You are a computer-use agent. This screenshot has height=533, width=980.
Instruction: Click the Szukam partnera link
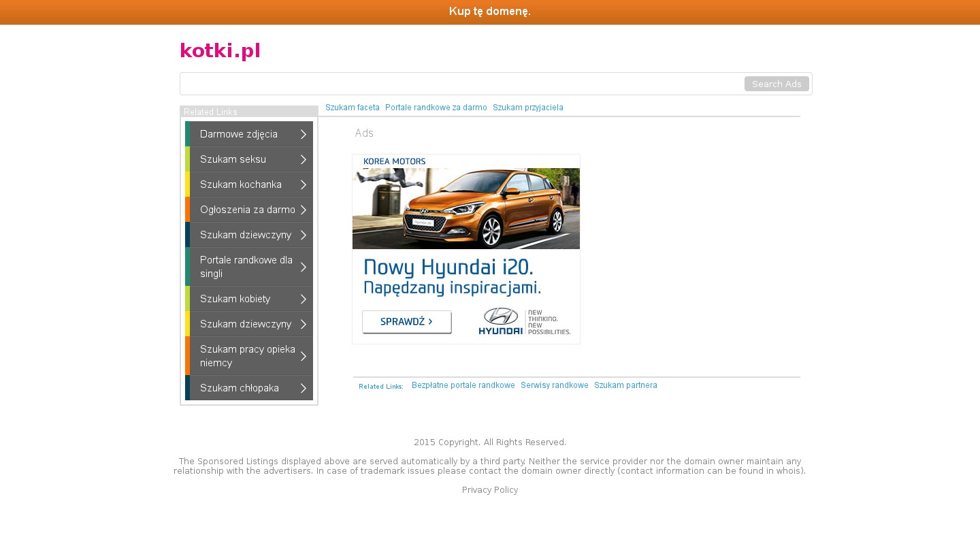pos(625,385)
